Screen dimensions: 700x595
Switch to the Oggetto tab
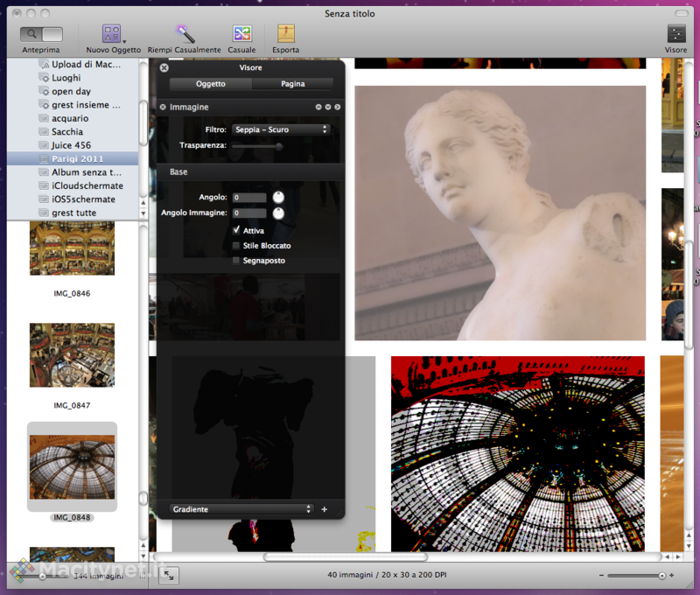[x=210, y=84]
